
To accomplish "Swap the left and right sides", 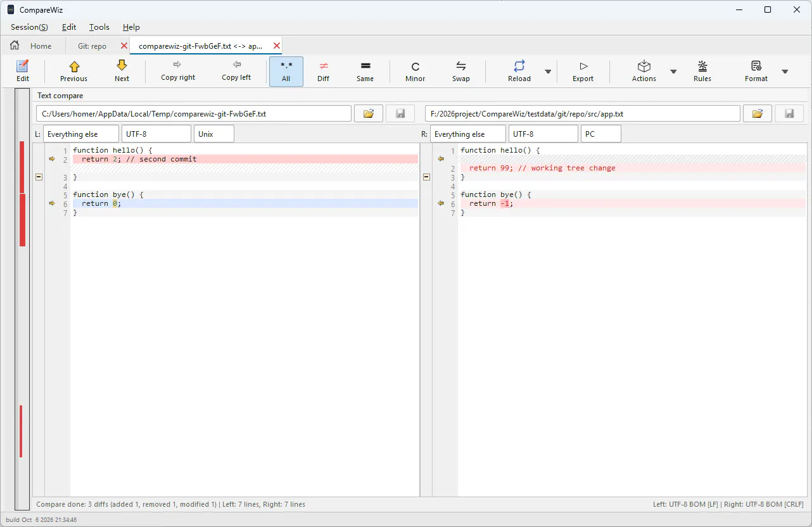I will 461,70.
